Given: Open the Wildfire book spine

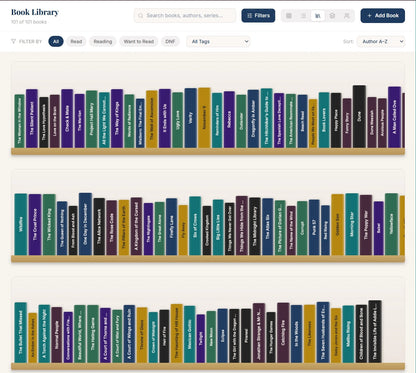Looking at the screenshot, I should pyautogui.click(x=21, y=224).
